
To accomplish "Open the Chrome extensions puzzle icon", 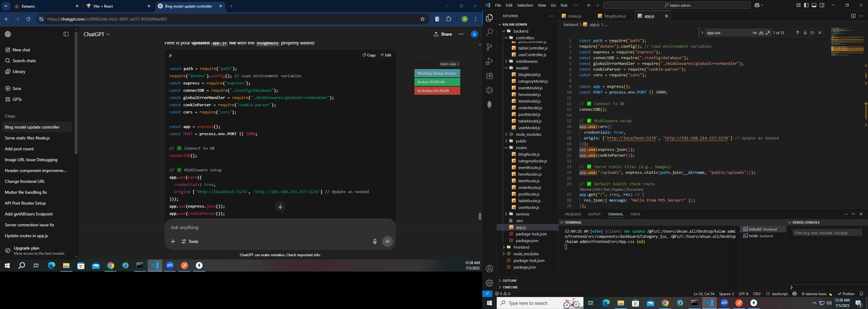I will [x=448, y=19].
